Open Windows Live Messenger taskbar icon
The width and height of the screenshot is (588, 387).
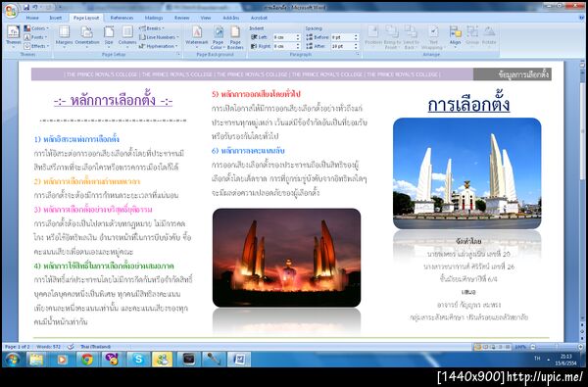click(x=163, y=360)
